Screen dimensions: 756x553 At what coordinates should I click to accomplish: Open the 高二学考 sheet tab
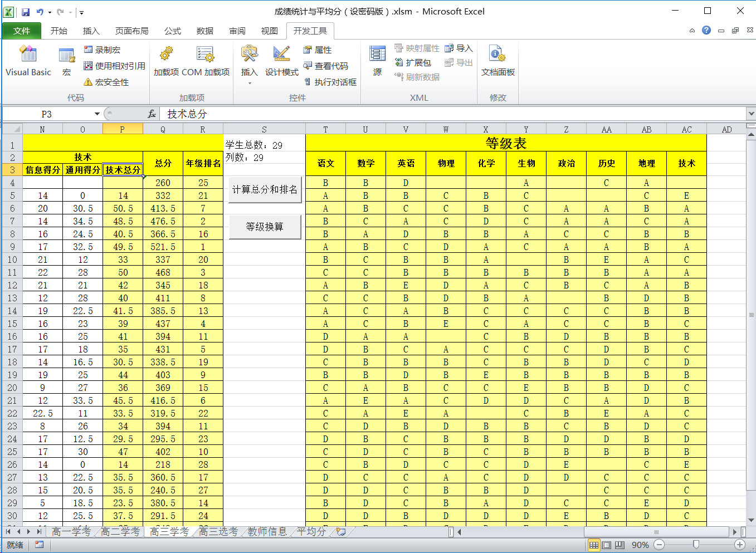click(x=121, y=532)
